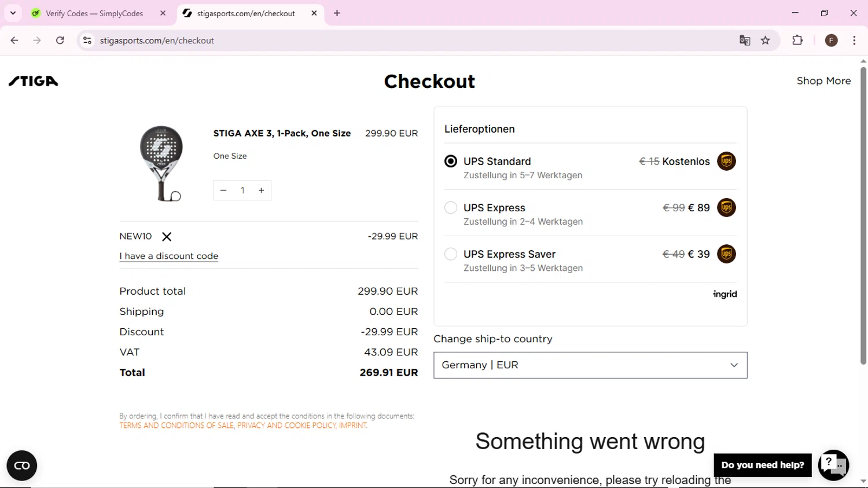The width and height of the screenshot is (868, 488).
Task: Click UPS logo next to UPS Standard
Action: click(726, 162)
